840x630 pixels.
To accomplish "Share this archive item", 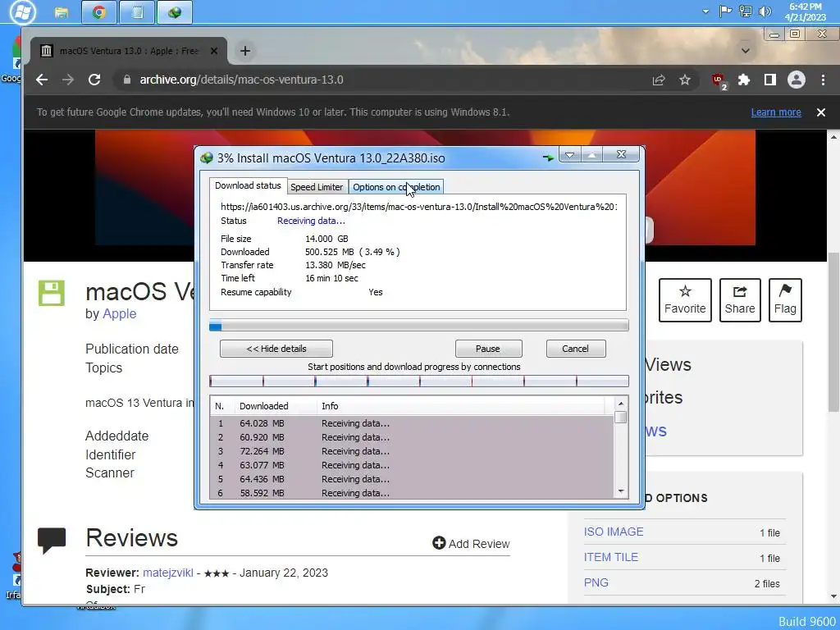I will [x=740, y=300].
